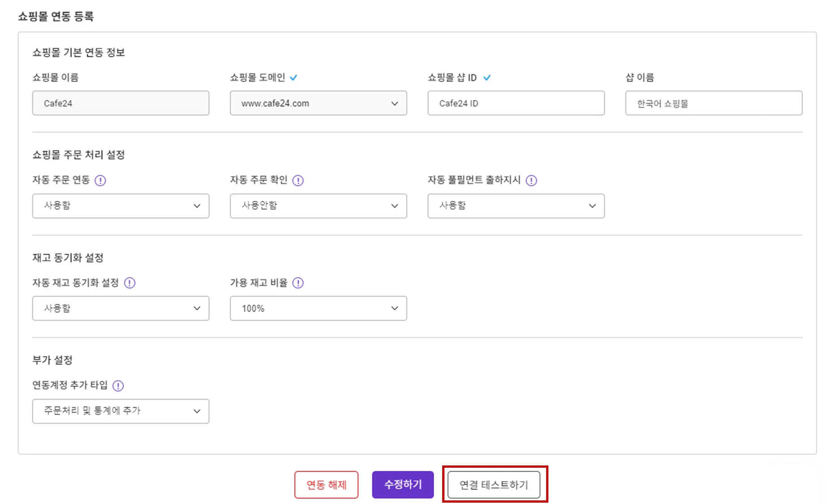Click the 연결 테스트하기 button
828x504 pixels.
494,485
